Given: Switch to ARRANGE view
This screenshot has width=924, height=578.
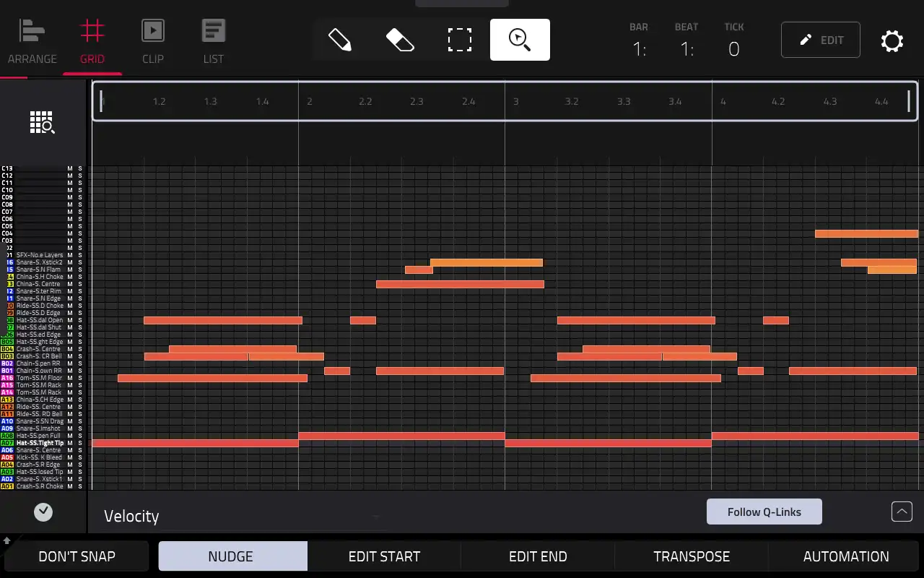Looking at the screenshot, I should pos(32,43).
